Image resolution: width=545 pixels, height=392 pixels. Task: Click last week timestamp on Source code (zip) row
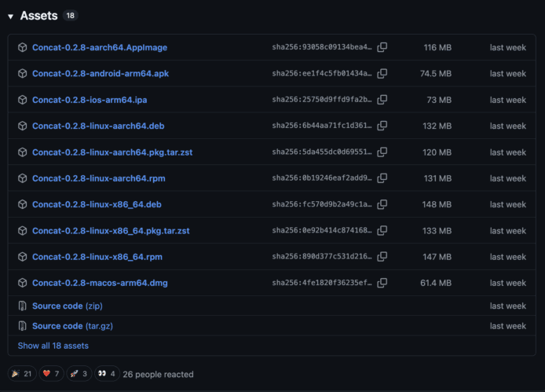508,306
